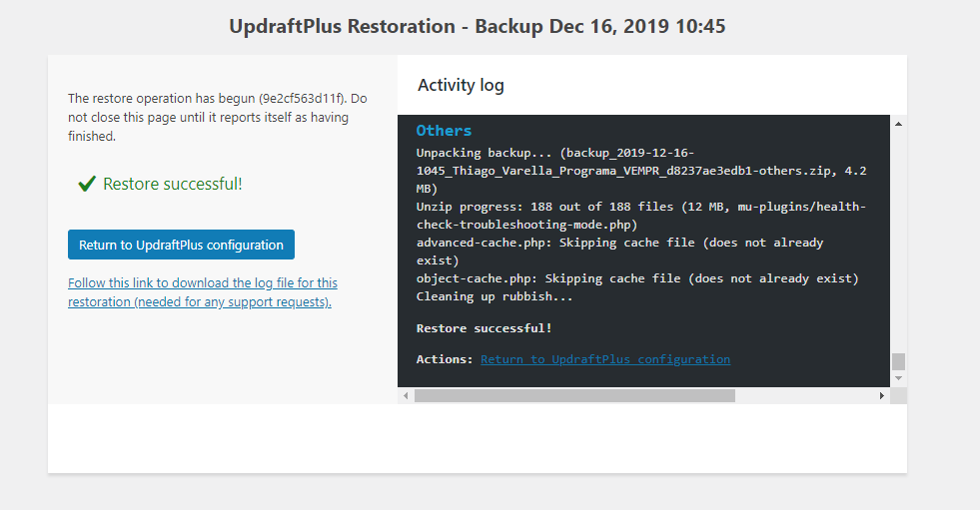Screen dimensions: 980x510
Task: Click the green checkmark beside Restore successful
Action: pyautogui.click(x=87, y=184)
